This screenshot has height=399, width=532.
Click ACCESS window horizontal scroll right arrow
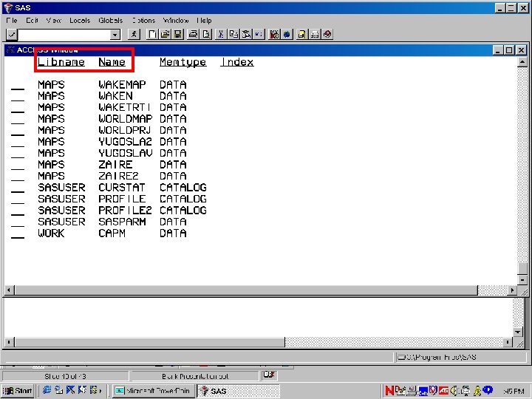(512, 290)
